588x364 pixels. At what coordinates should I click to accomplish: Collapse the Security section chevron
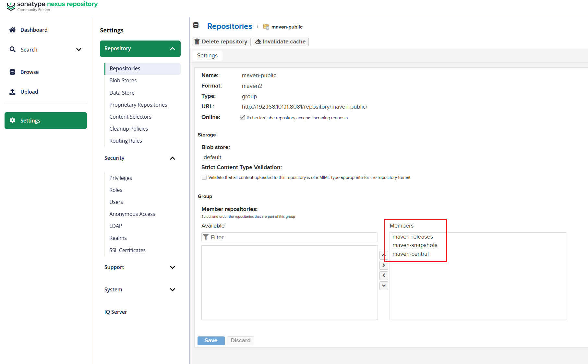173,158
